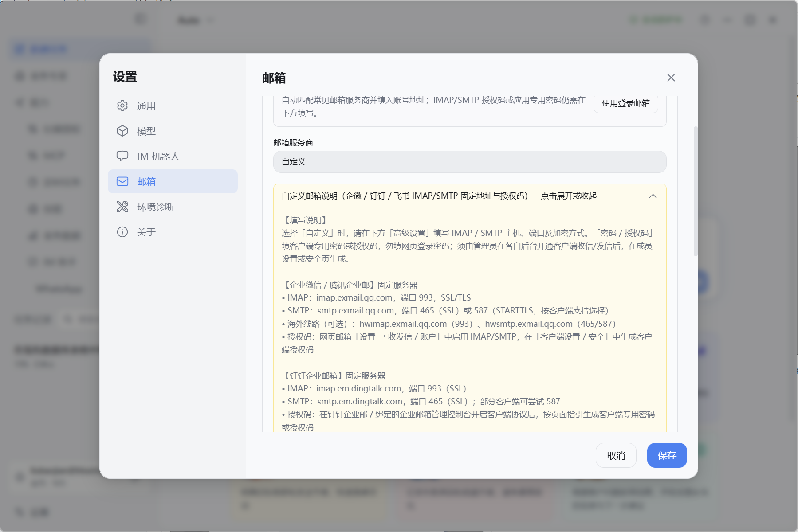
Task: Click the 邮箱服务商 field label
Action: click(x=293, y=143)
